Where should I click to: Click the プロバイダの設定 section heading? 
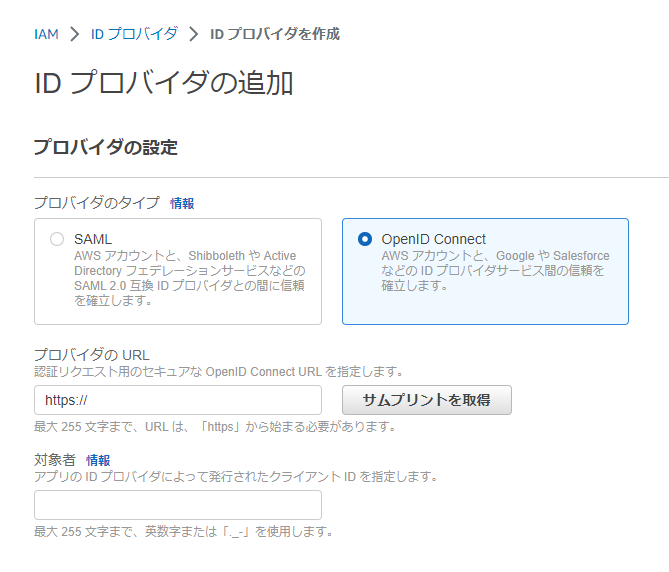pos(106,147)
